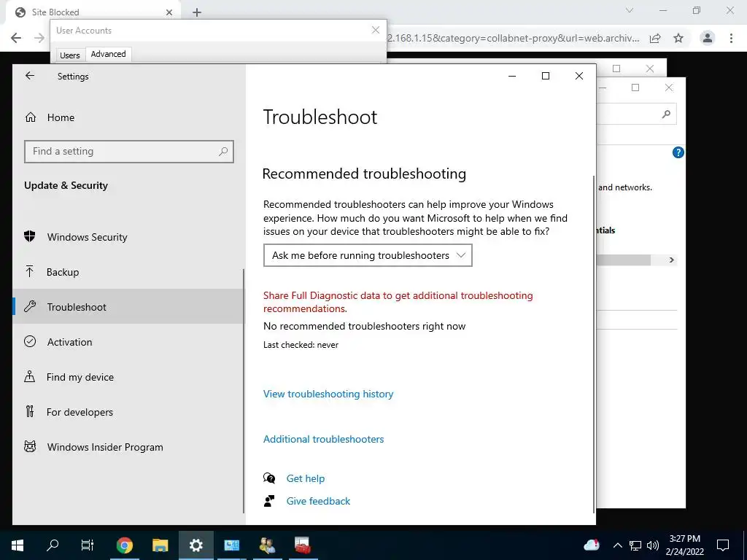Open Settings Home page
The width and height of the screenshot is (747, 560).
coord(61,117)
